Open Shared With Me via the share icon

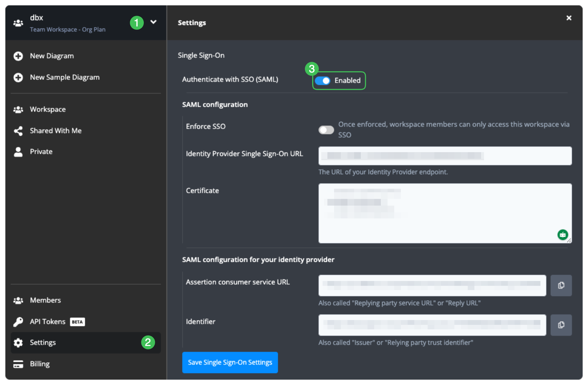18,131
